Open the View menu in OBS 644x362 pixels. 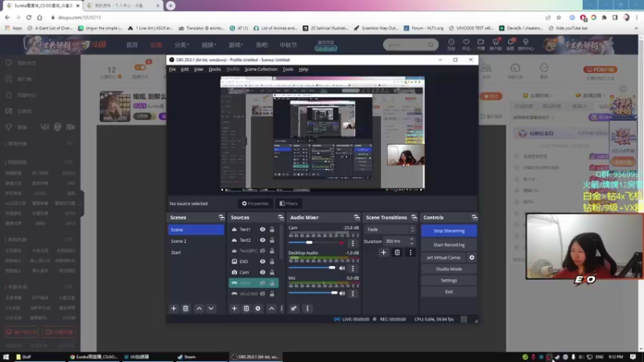[x=198, y=69]
